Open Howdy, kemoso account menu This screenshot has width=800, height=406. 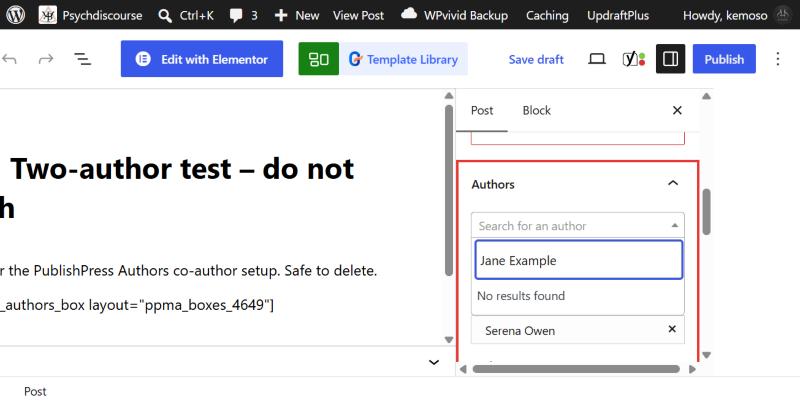(737, 16)
